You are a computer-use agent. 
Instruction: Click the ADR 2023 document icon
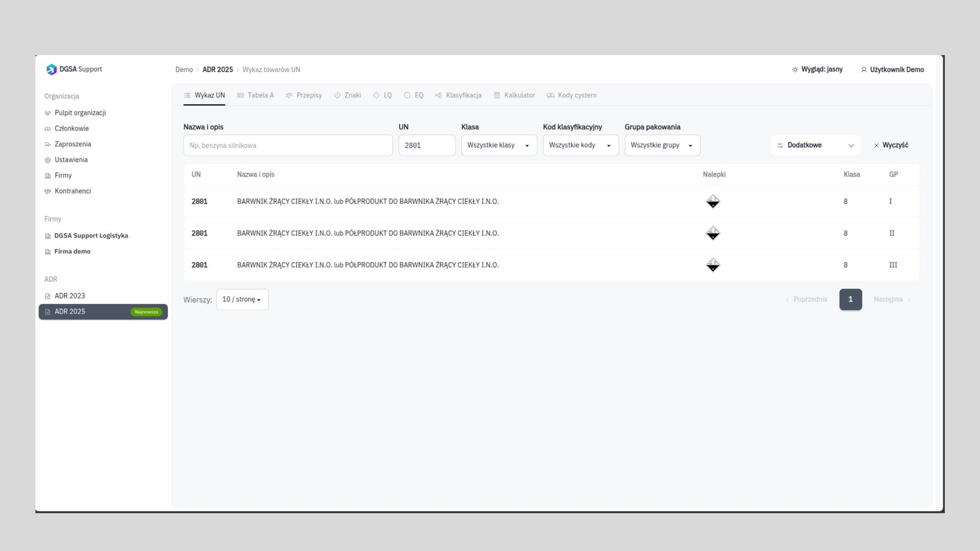(48, 296)
